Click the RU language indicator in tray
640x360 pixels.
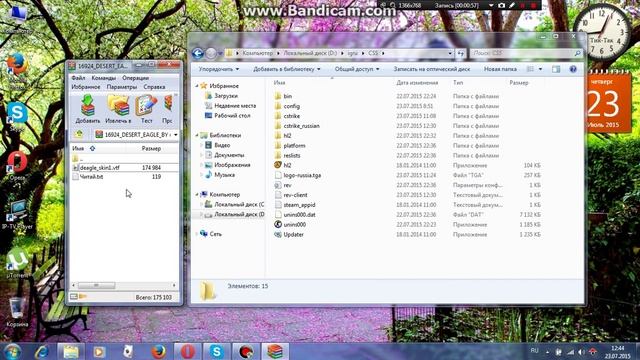coord(534,351)
